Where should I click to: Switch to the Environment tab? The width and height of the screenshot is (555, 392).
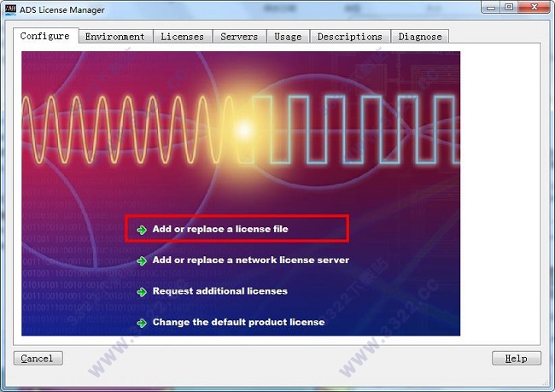[115, 37]
